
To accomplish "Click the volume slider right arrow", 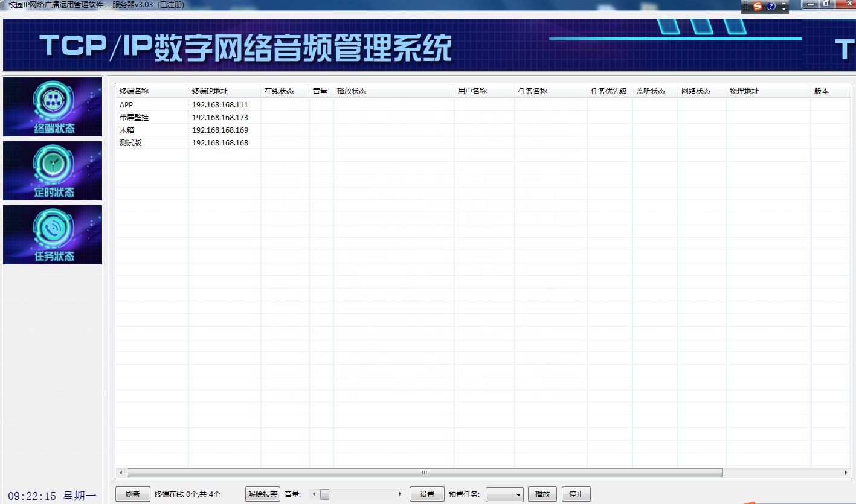I will click(x=400, y=494).
